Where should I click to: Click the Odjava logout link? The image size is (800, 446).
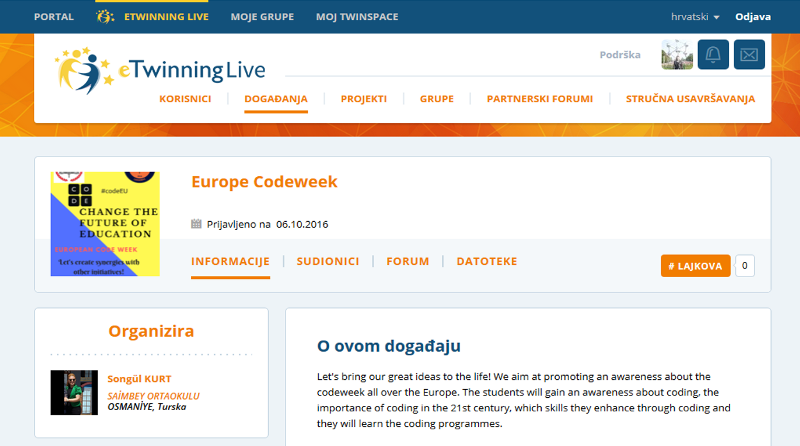pyautogui.click(x=753, y=17)
